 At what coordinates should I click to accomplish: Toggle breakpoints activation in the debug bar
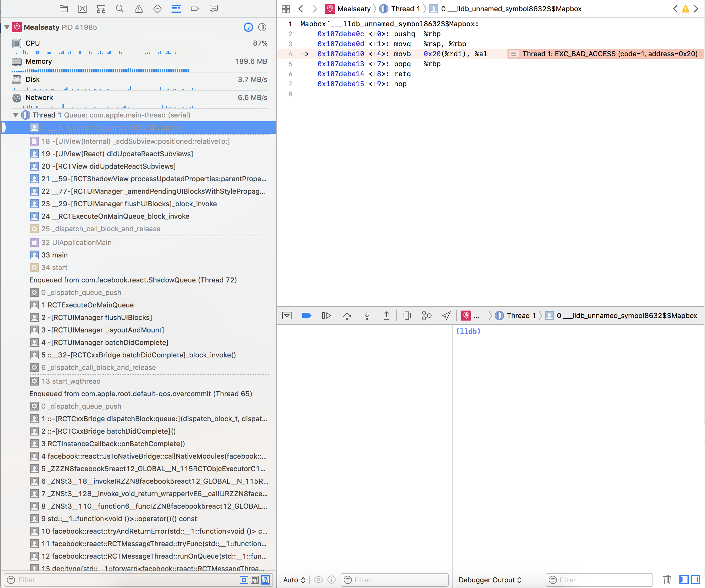pyautogui.click(x=307, y=316)
